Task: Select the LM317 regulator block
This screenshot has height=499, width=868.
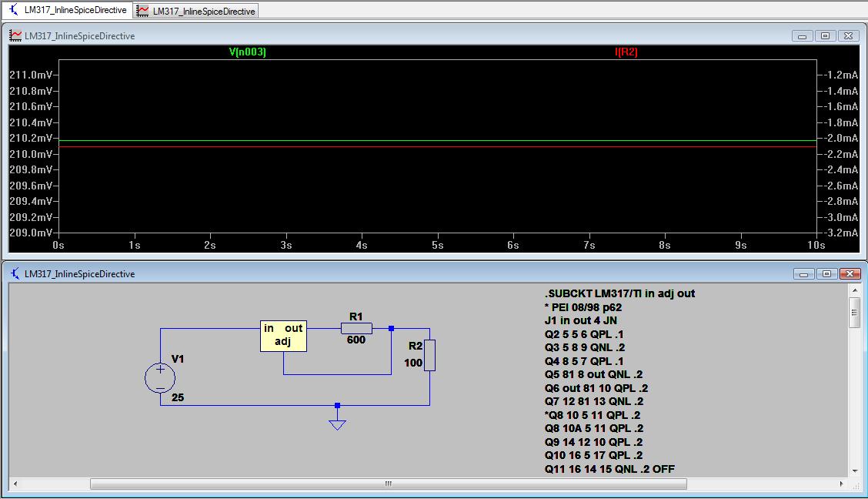Action: click(283, 336)
